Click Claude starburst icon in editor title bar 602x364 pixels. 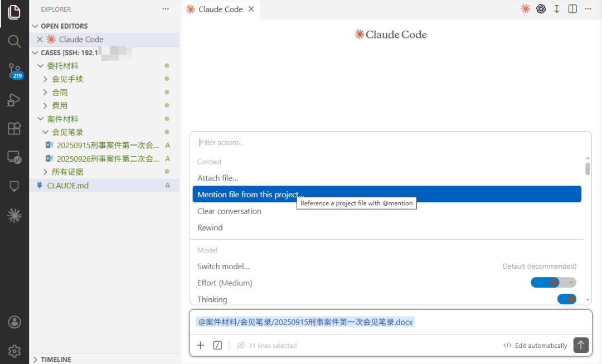click(x=526, y=9)
